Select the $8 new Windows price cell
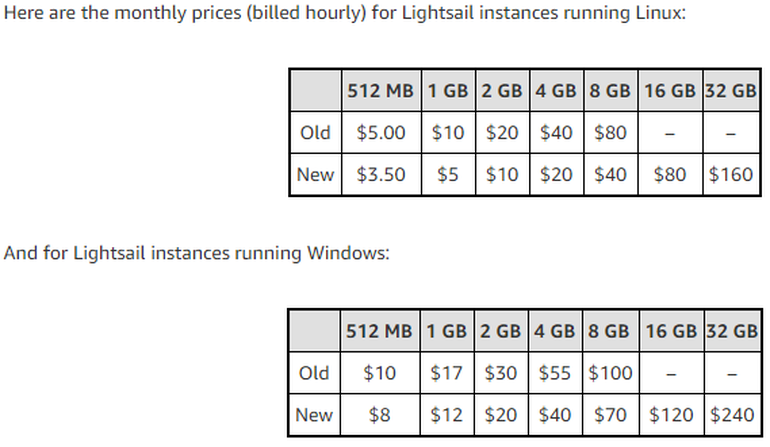Viewport: 770px width, 447px height. [381, 415]
